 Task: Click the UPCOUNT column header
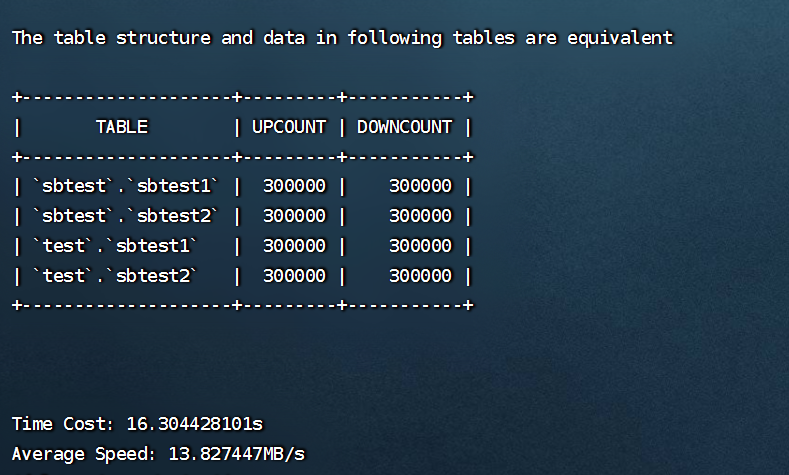pyautogui.click(x=289, y=127)
